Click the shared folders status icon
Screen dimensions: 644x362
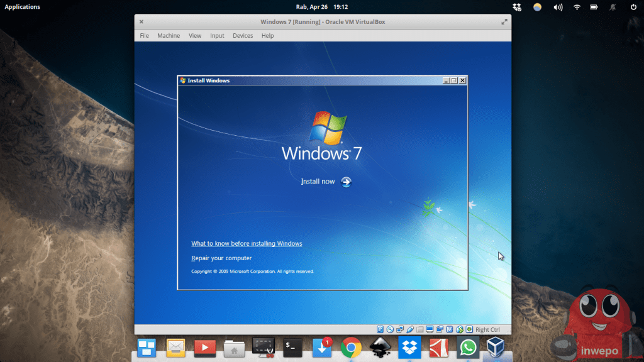pos(419,329)
